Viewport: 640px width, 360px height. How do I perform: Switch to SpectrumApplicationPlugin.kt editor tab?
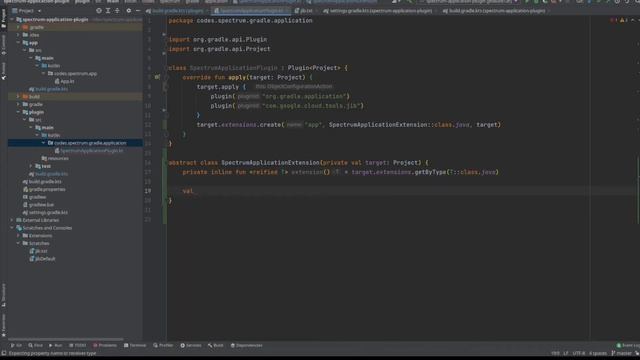[x=250, y=11]
